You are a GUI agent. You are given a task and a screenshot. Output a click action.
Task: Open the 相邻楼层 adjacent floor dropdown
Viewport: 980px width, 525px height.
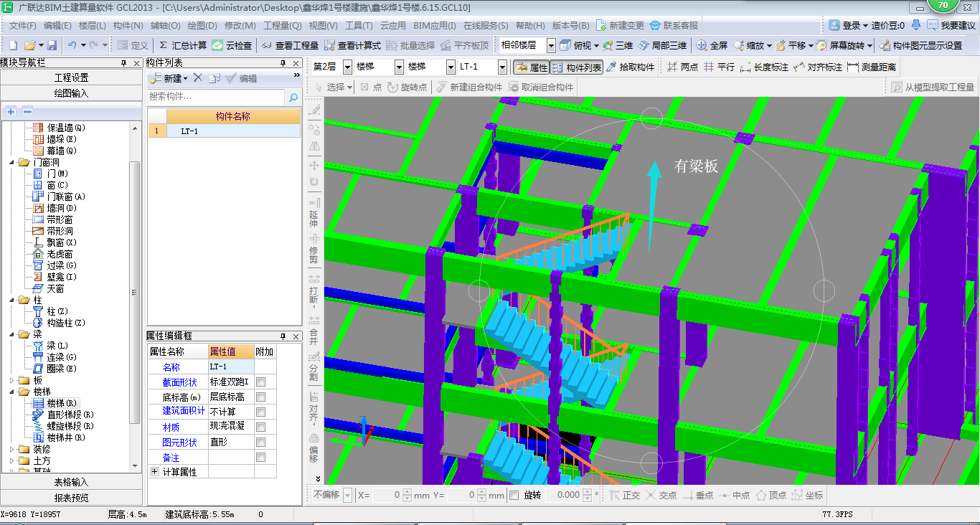point(551,45)
